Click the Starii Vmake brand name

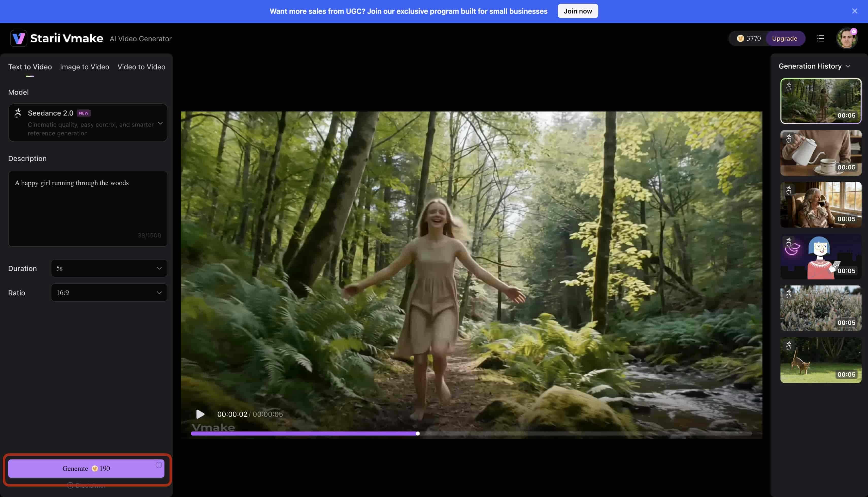click(x=67, y=38)
